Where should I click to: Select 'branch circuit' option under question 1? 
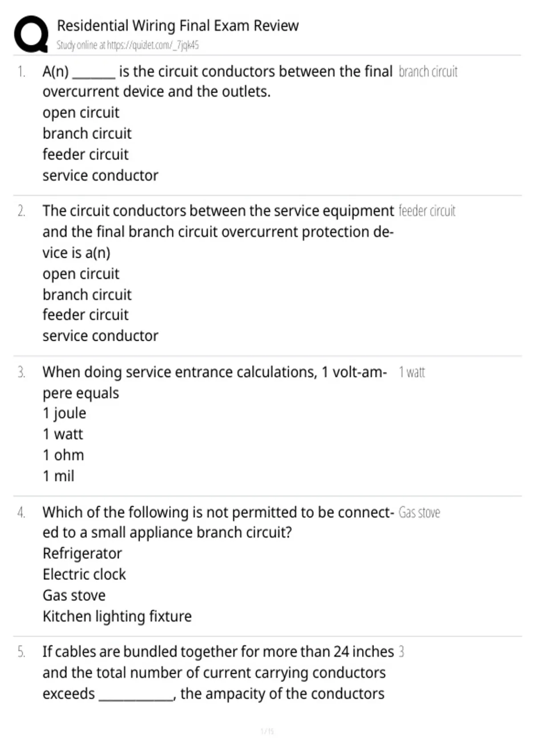[87, 133]
